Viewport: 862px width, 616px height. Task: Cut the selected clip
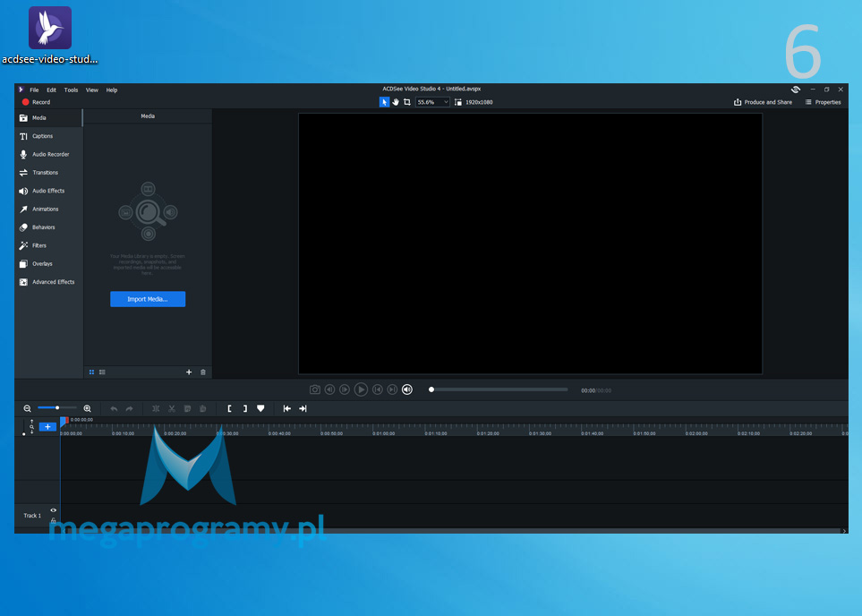pos(172,408)
